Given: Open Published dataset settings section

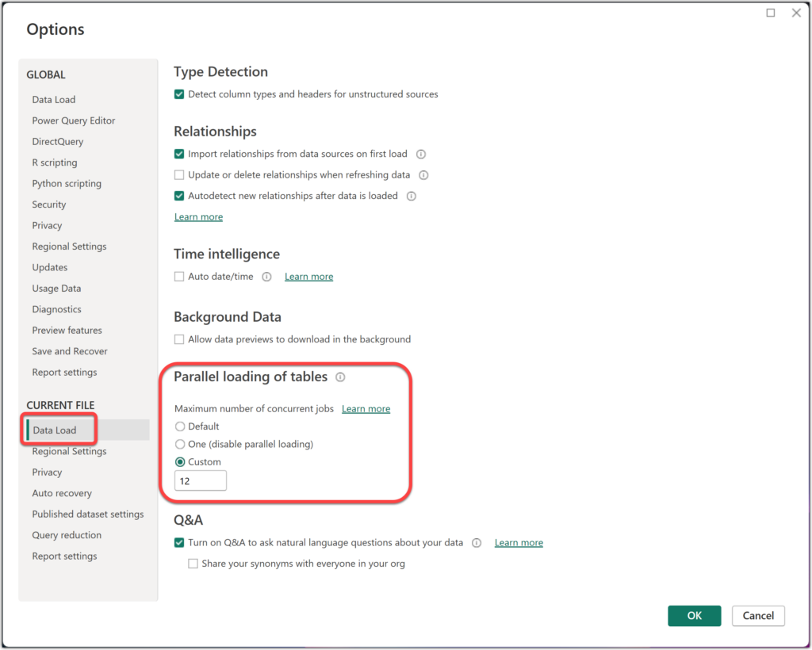Looking at the screenshot, I should 88,514.
